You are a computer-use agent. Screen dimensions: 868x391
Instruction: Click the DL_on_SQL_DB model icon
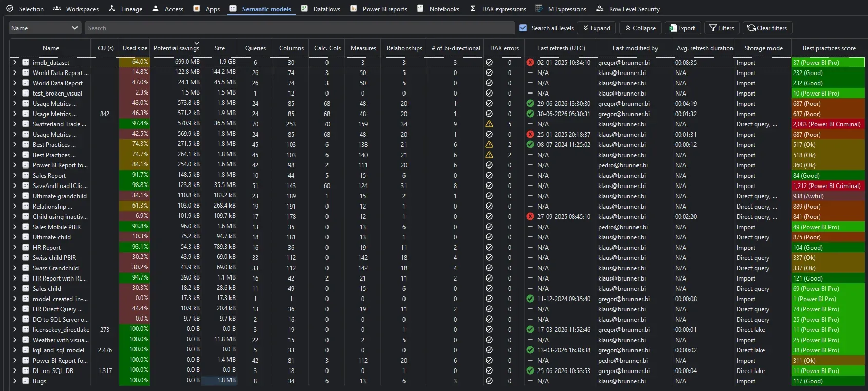pos(26,370)
